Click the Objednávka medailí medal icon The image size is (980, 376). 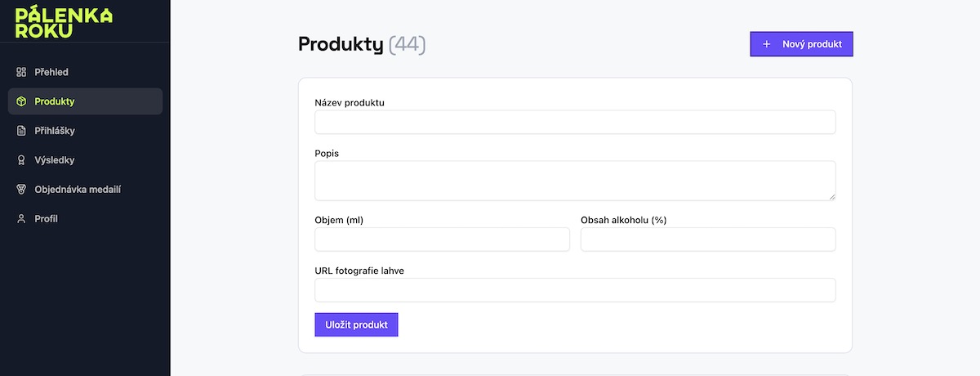click(21, 190)
